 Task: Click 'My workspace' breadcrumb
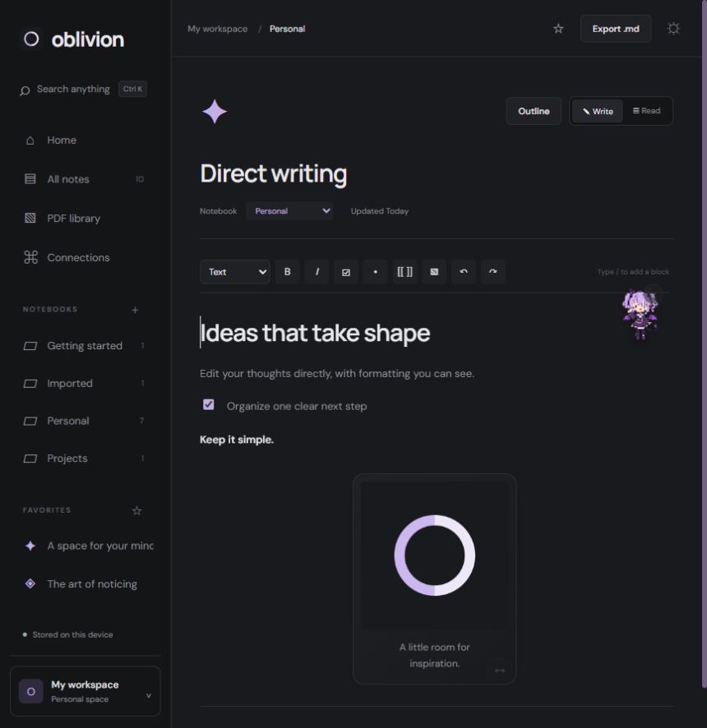[x=217, y=29]
